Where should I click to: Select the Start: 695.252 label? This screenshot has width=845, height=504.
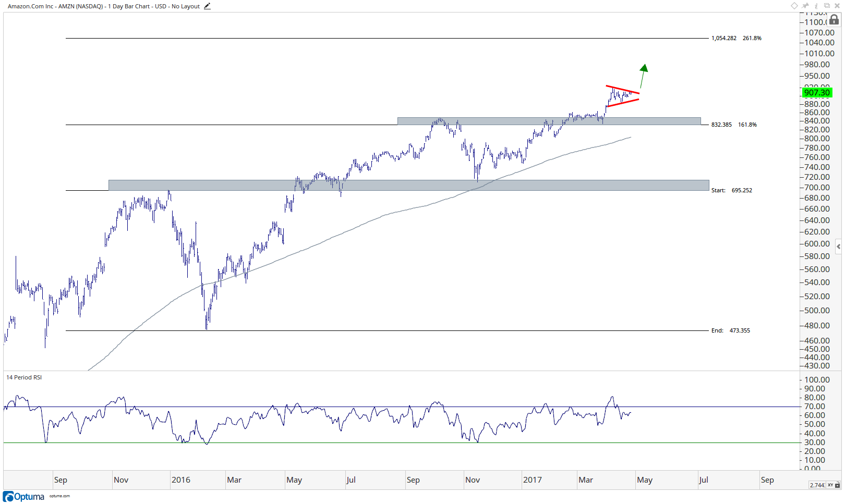(731, 190)
